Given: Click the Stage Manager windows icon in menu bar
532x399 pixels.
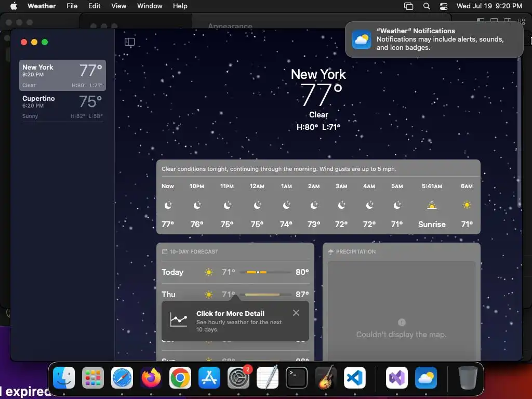Looking at the screenshot, I should [x=408, y=6].
